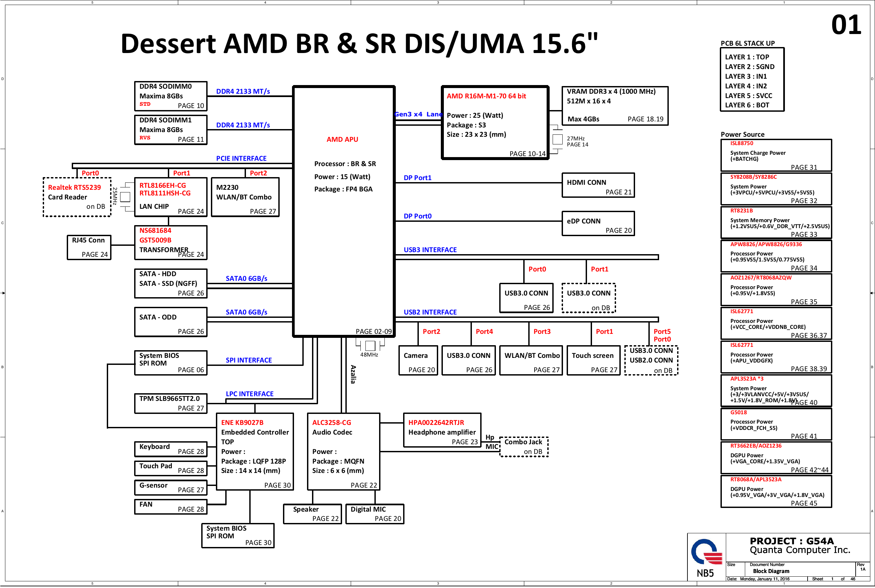Click the Speaker block
875x588 pixels.
point(312,514)
